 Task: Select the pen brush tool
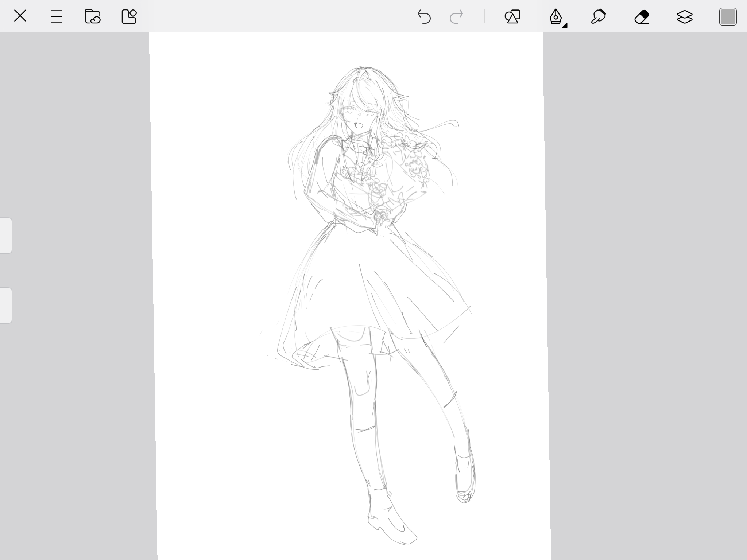point(556,17)
